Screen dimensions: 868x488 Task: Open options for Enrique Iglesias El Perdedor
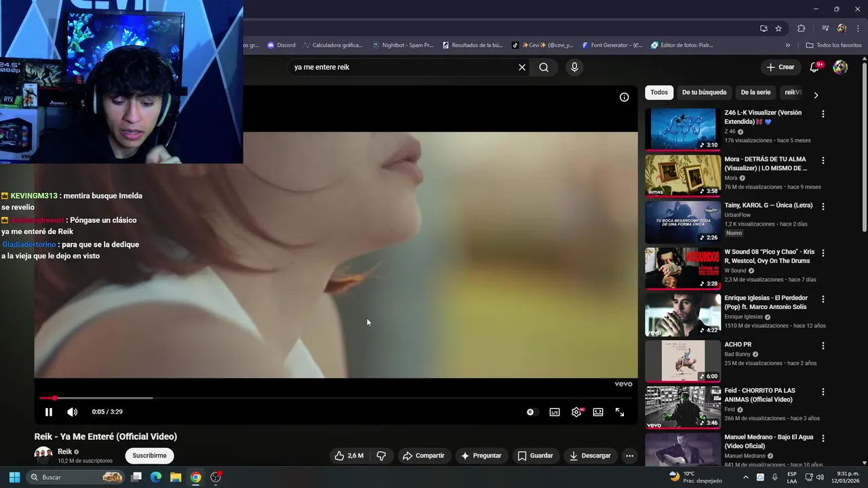coord(823,299)
